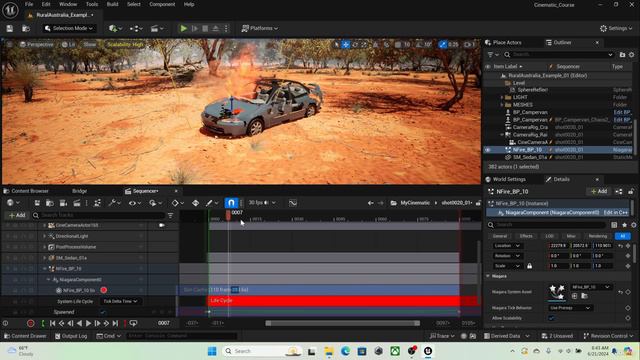Click the green Play button in main toolbar
The image size is (640, 360).
pyautogui.click(x=184, y=28)
